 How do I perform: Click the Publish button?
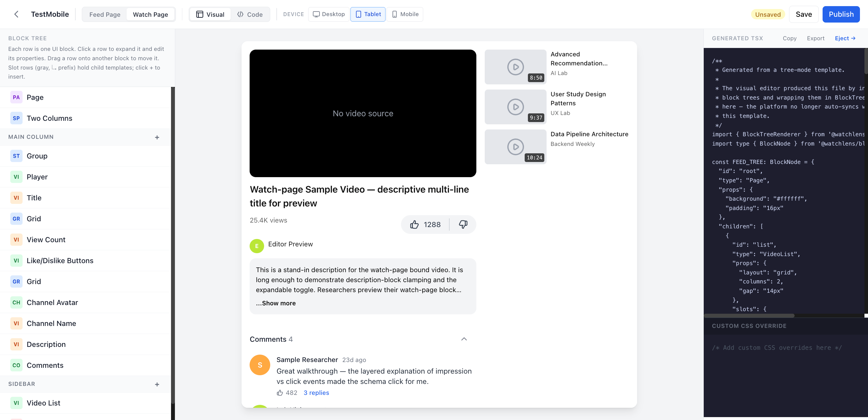[x=841, y=14]
